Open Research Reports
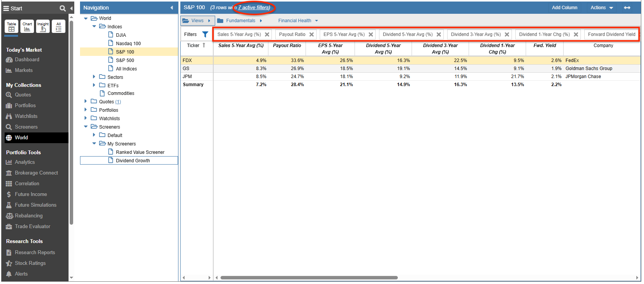Image resolution: width=644 pixels, height=284 pixels. [x=35, y=253]
